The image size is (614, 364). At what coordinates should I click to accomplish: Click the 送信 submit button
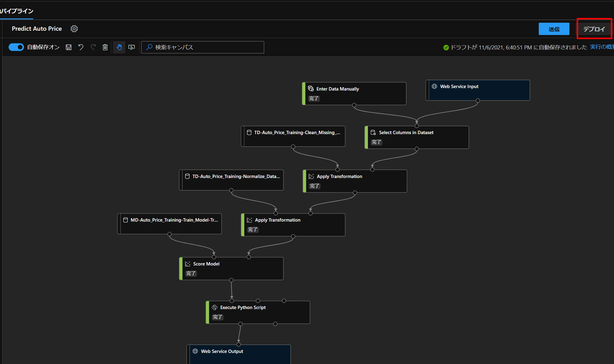(554, 29)
